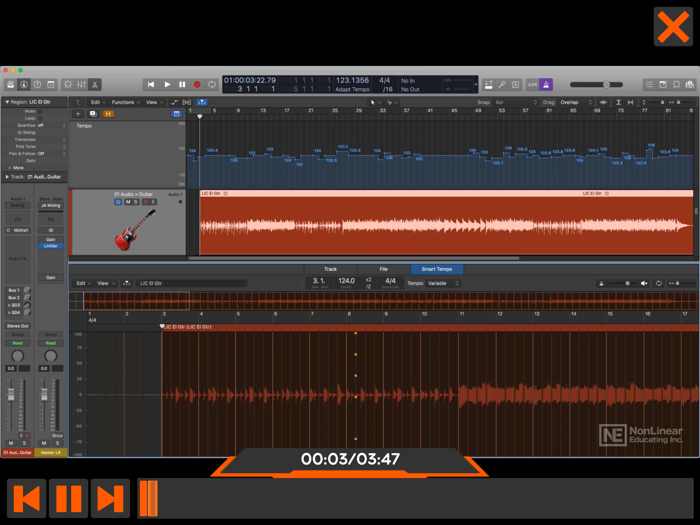Open the Snap dropdown set to Bar
Screen dimensions: 700x525
[516, 102]
